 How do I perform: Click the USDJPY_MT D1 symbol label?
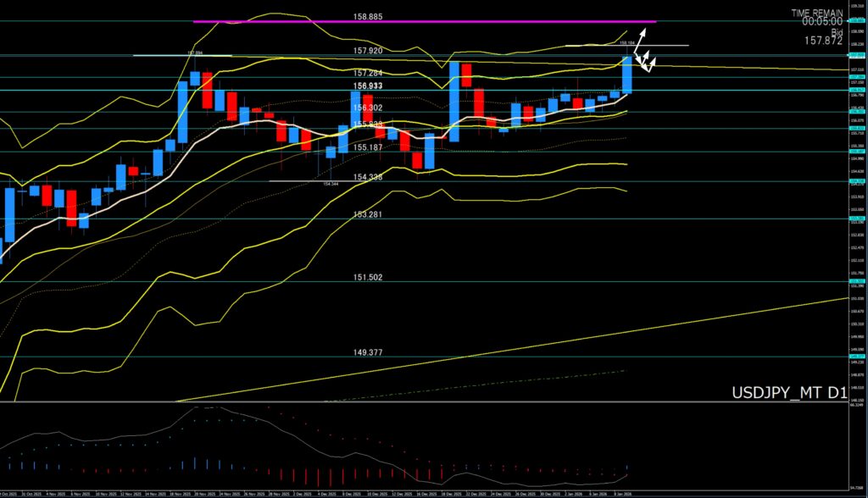787,393
